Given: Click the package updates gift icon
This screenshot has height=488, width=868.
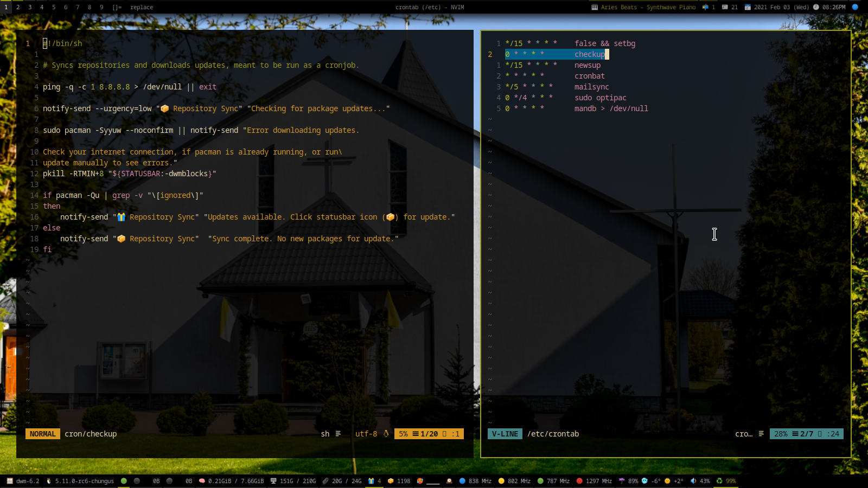Looking at the screenshot, I should coord(371,481).
